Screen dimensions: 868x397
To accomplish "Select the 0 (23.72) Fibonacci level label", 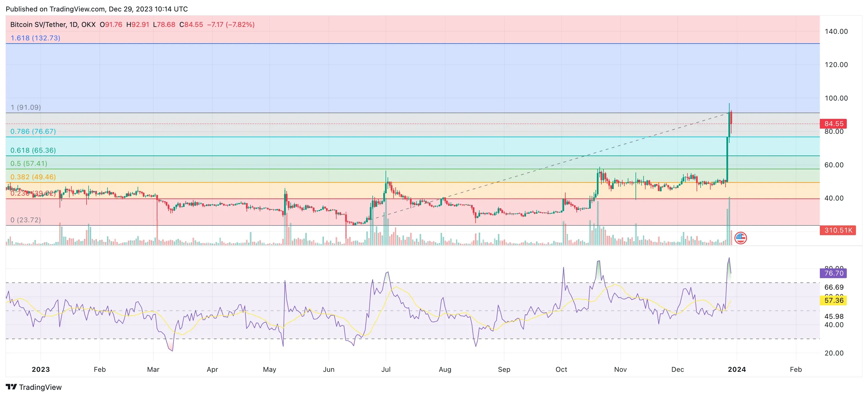I will [x=26, y=219].
